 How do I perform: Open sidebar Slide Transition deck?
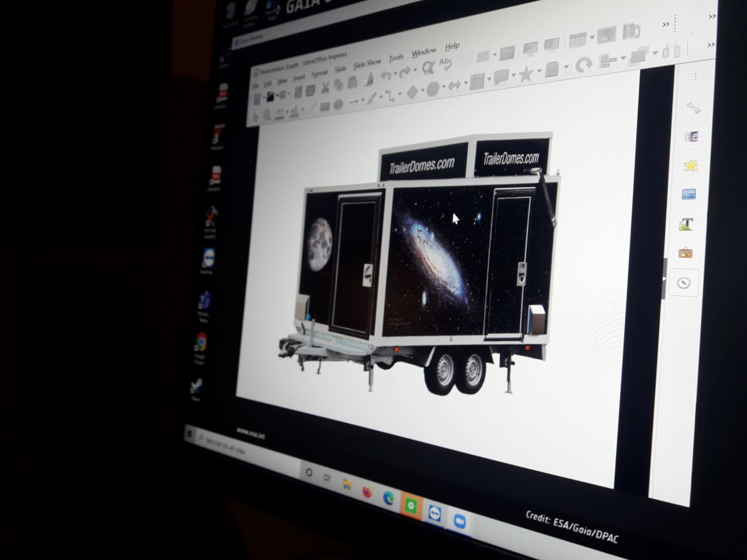coord(692,136)
